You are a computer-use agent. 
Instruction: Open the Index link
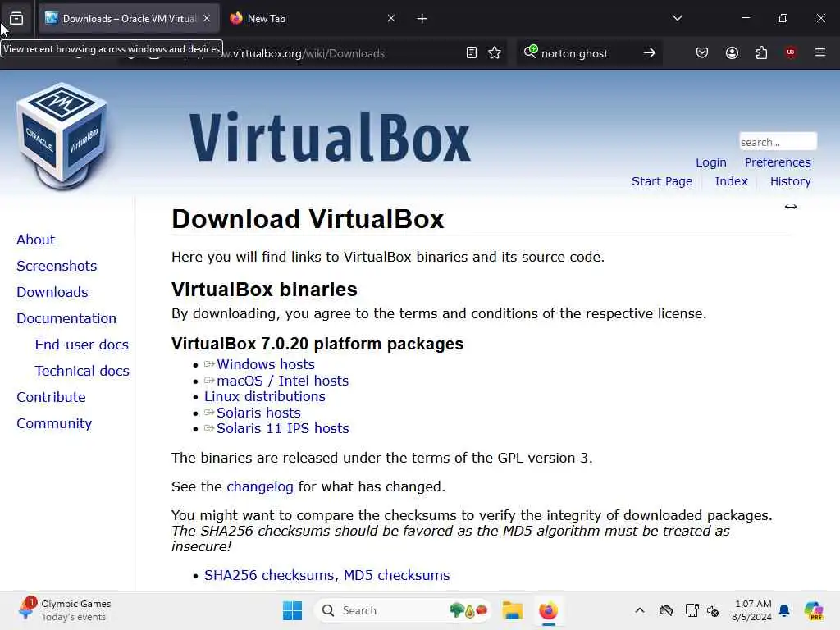(x=731, y=181)
